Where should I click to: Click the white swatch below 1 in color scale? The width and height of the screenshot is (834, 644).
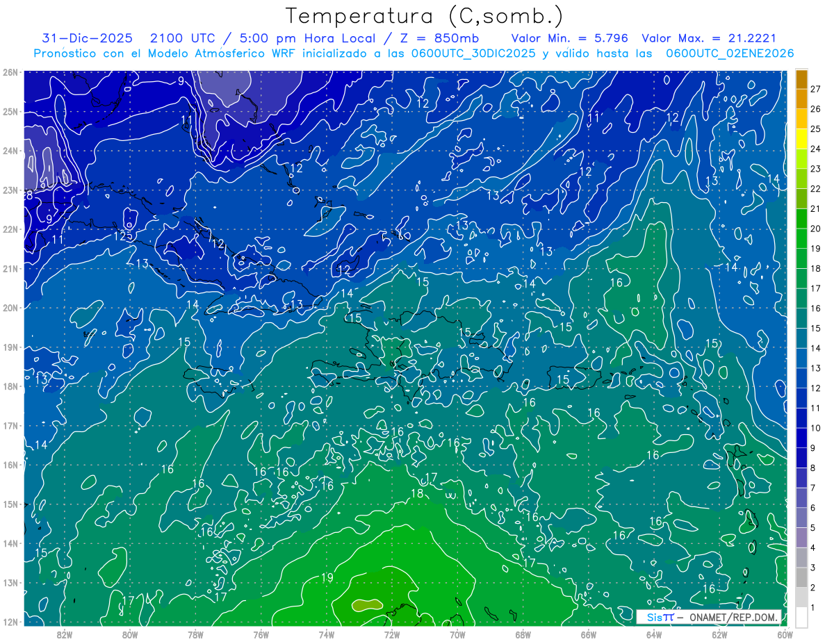(801, 617)
